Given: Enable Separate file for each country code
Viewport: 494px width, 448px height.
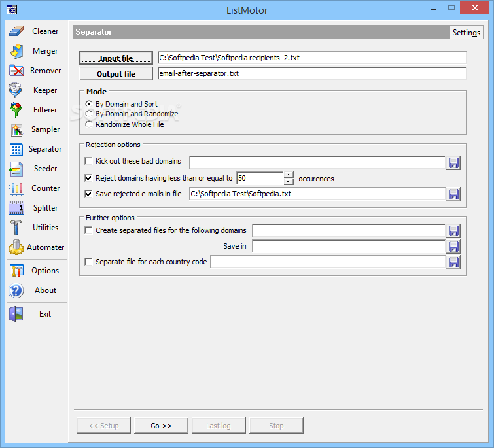Looking at the screenshot, I should 89,262.
